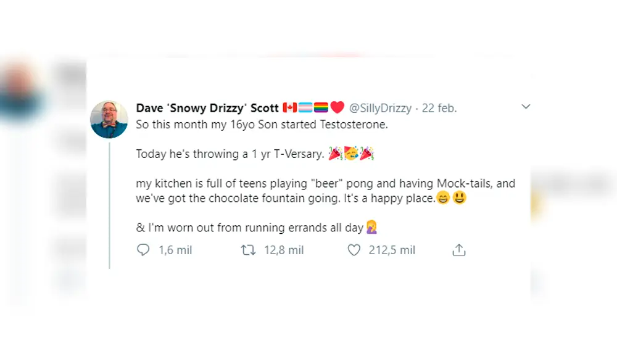617x364 pixels.
Task: Click the '1,6 mil' reply count
Action: [176, 250]
